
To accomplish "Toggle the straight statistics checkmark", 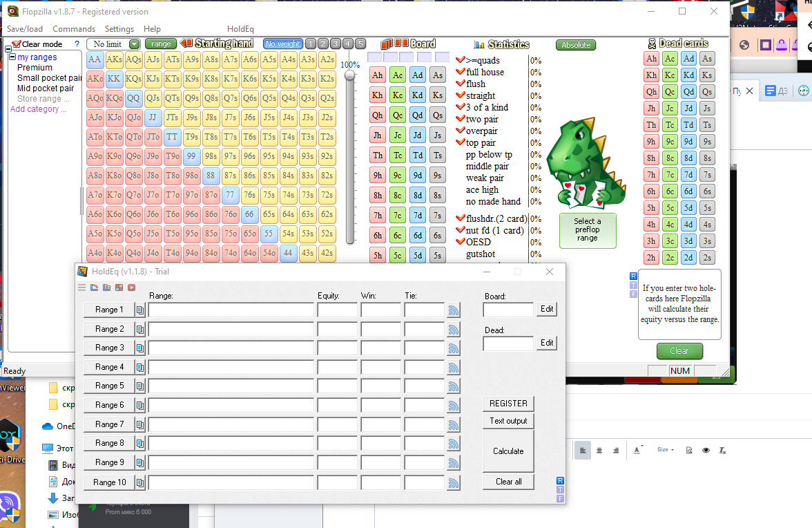I will pyautogui.click(x=461, y=95).
